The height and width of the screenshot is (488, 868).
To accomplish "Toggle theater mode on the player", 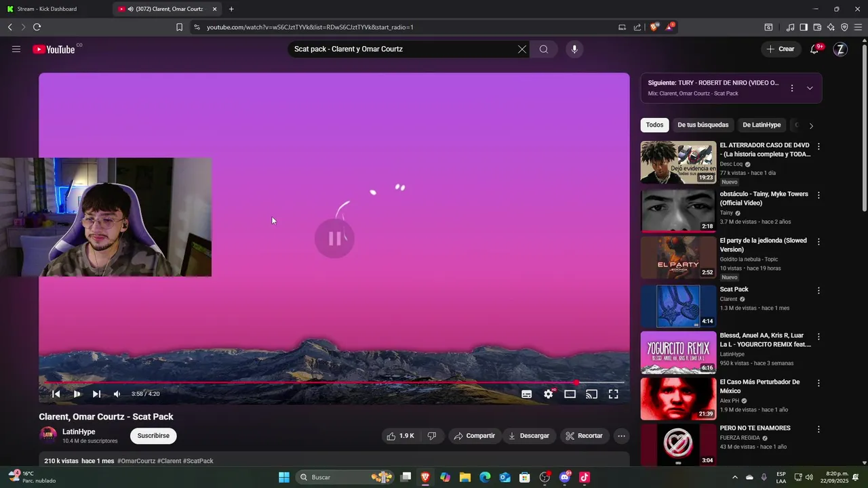I will [570, 394].
